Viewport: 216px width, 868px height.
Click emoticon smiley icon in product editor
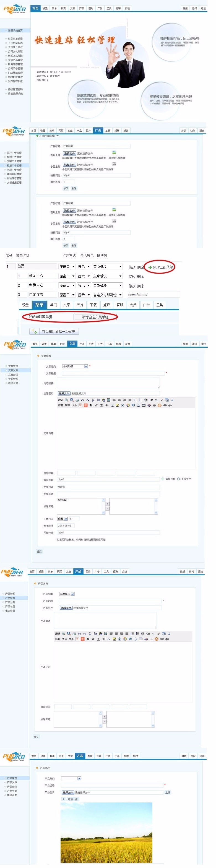point(156,639)
